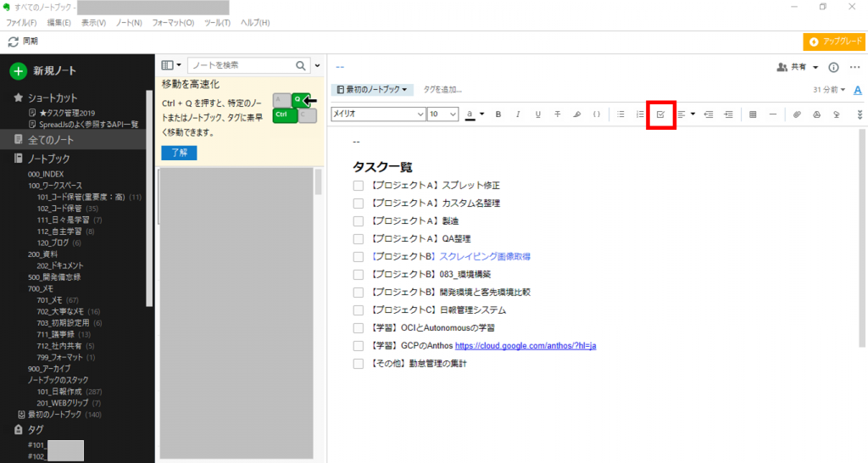Check the スクレイピング画像取得 task

(359, 256)
